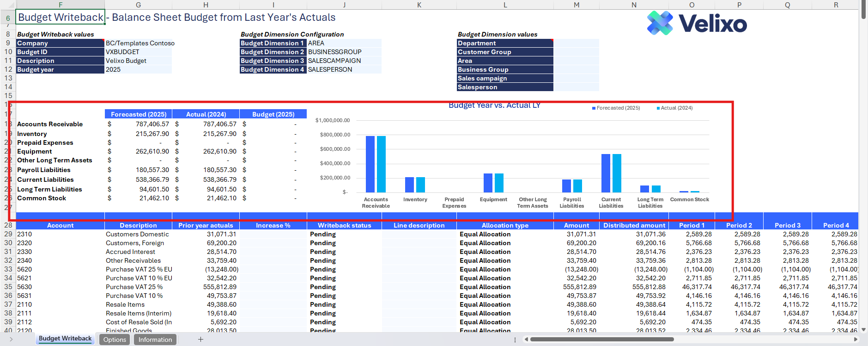Click the vertical scrollbar down arrow

coord(863,330)
